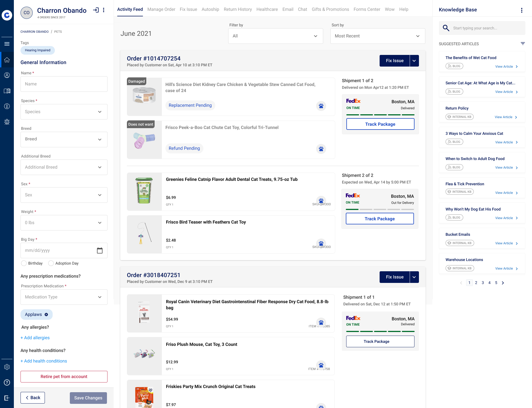The height and width of the screenshot is (408, 532).
Task: Open the Suggested Articles filter icon
Action: click(523, 44)
